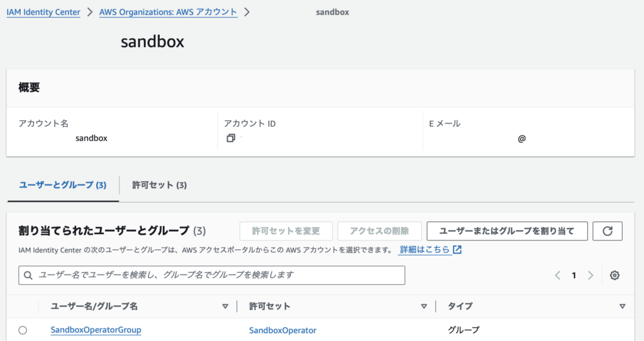Open the 詳細はこちら link
Viewport: 644px width, 341px height.
pos(425,249)
